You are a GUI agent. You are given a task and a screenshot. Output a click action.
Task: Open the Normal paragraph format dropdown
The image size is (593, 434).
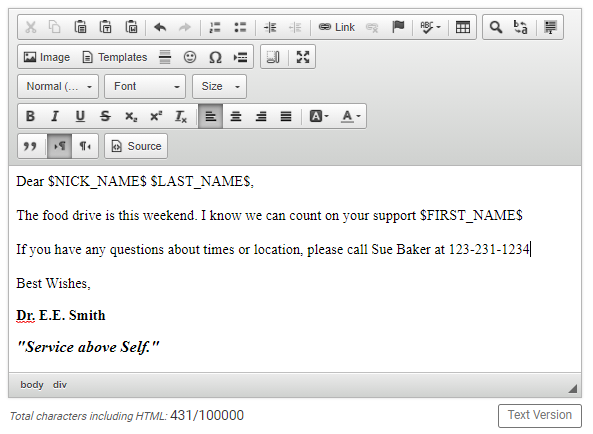pos(58,87)
